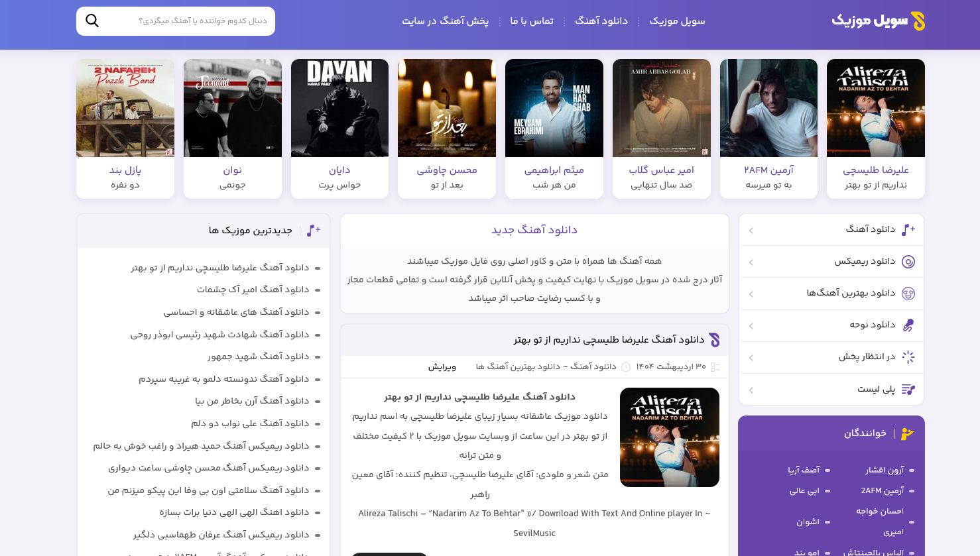The width and height of the screenshot is (980, 556).
Task: Expand the دانلود آهنگ sidebar chevron
Action: pos(751,231)
